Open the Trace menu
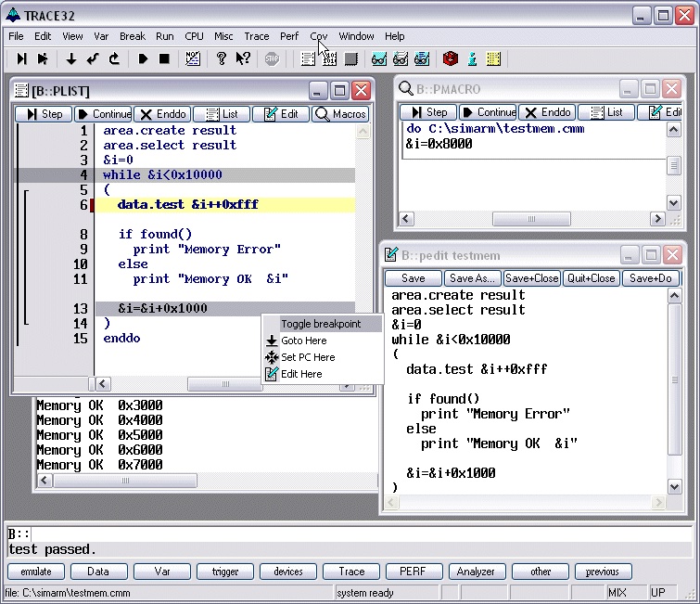Screen dimensions: 700x604 click(256, 36)
